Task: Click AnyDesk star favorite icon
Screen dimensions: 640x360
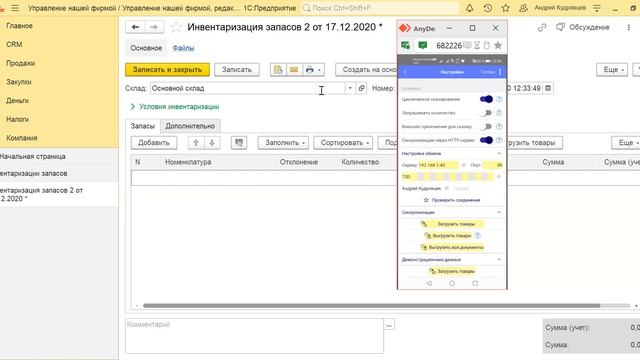Action: pos(498,45)
